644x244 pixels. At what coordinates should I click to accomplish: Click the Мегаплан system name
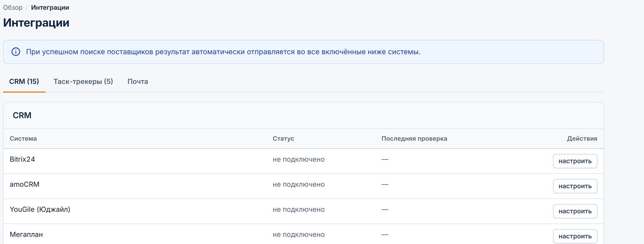click(x=26, y=234)
